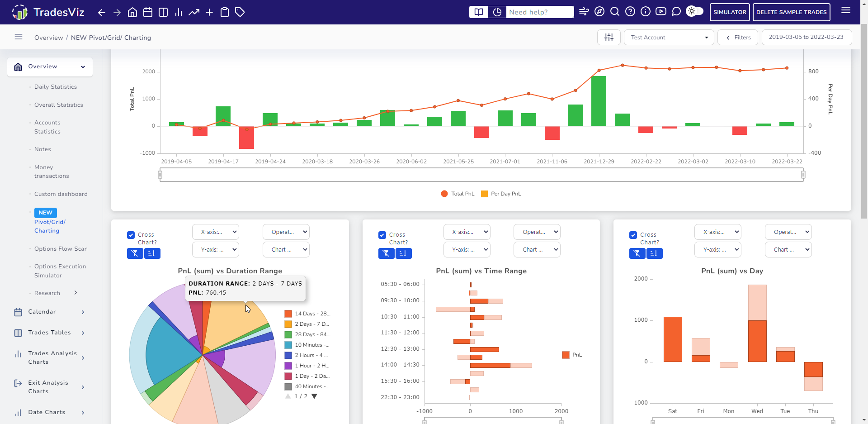Click the hamburger menu icon beside Overview breadcrumb

[x=19, y=37]
